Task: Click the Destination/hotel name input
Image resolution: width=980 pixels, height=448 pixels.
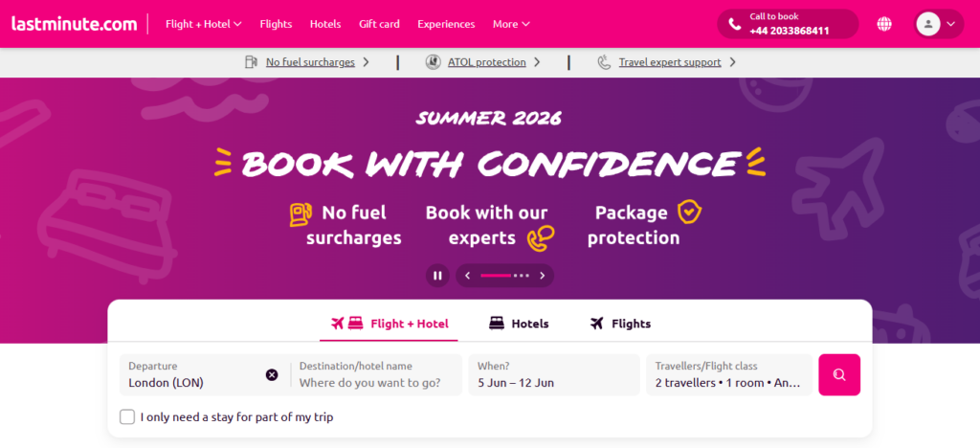Action: [377, 375]
